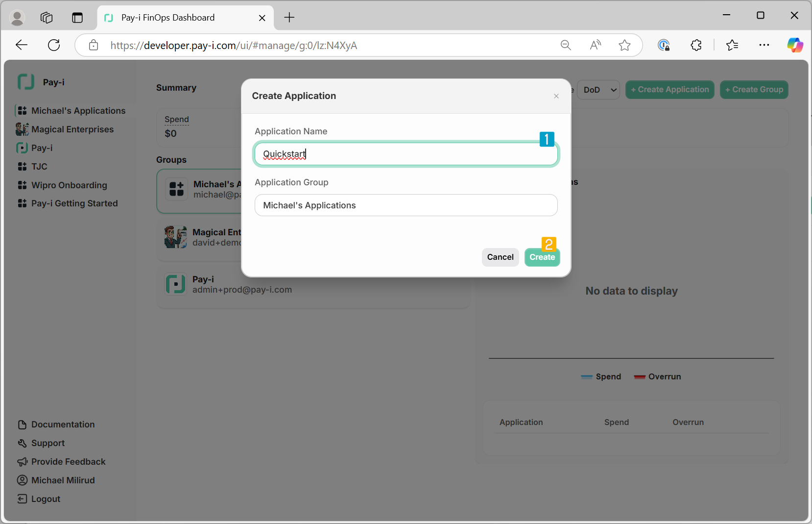812x524 pixels.
Task: Open Magical Enterprises in the sidebar
Action: [x=65, y=129]
